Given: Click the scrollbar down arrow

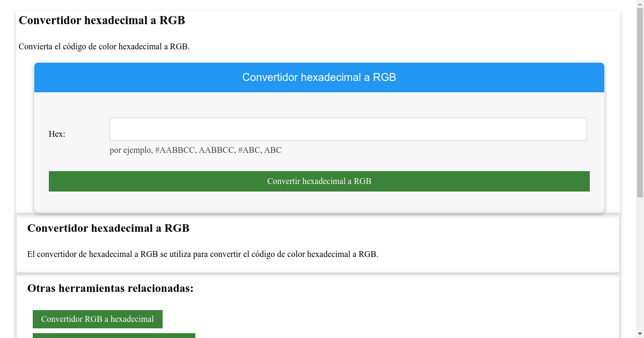Looking at the screenshot, I should click(x=640, y=333).
